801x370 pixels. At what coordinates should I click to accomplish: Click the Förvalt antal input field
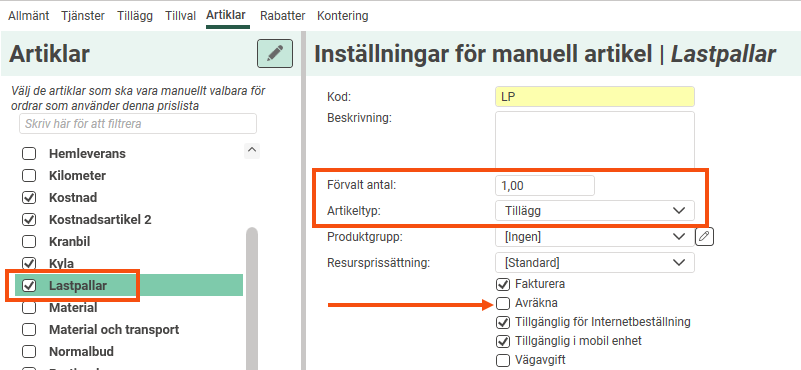click(x=545, y=186)
